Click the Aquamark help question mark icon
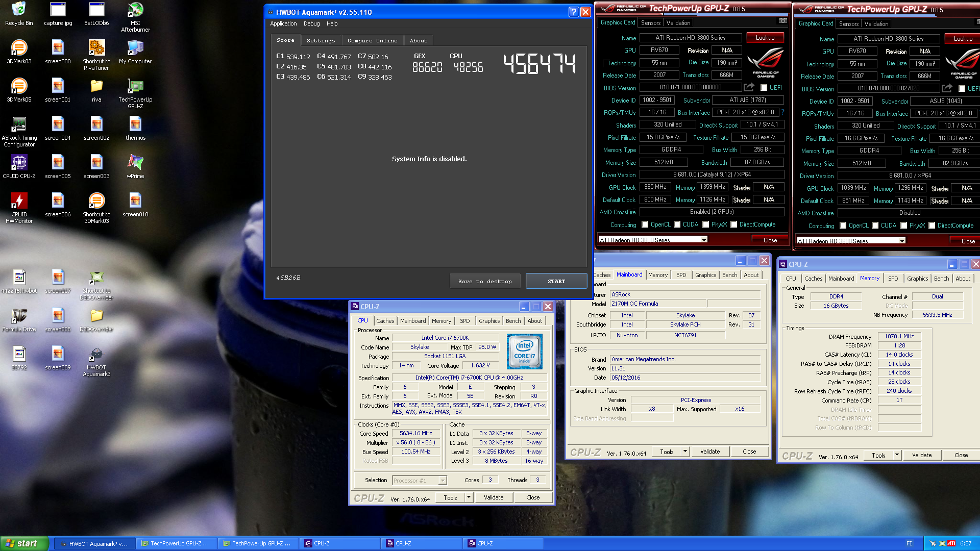Viewport: 980px width, 551px height. tap(574, 12)
